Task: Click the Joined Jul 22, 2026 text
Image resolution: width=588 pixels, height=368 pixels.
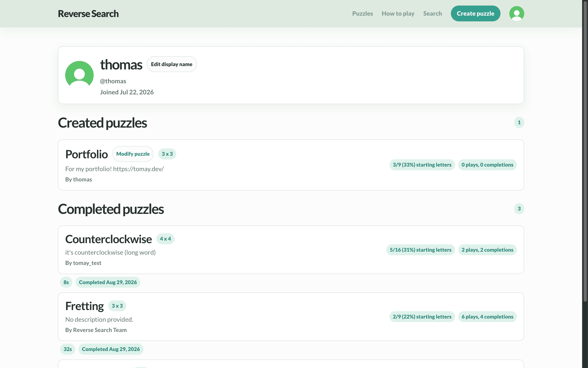Action: pyautogui.click(x=127, y=92)
